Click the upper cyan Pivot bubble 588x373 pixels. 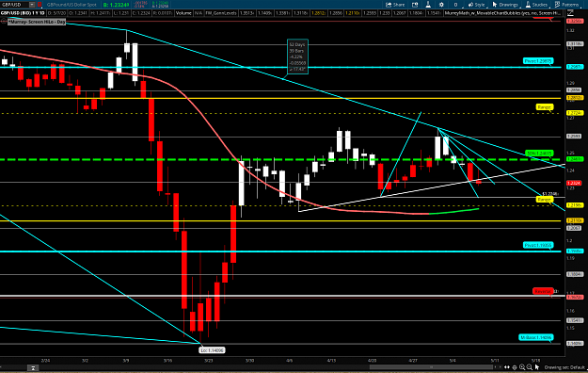[538, 61]
